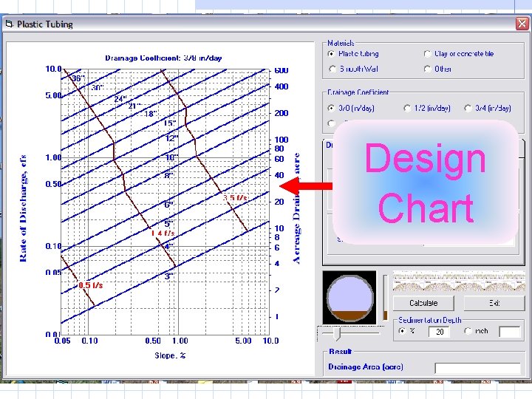The width and height of the screenshot is (532, 399).
Task: Click the 4" pipe size label on chart
Action: (x=169, y=245)
